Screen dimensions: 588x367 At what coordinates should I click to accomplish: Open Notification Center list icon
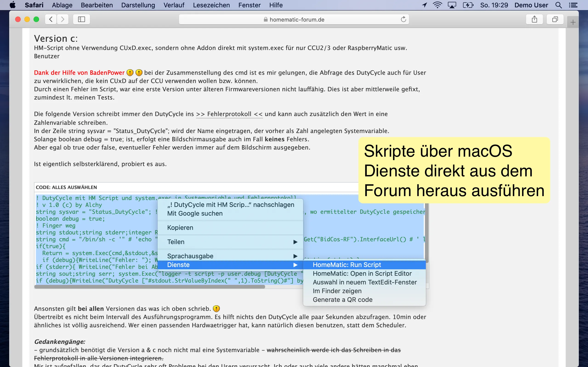tap(573, 5)
